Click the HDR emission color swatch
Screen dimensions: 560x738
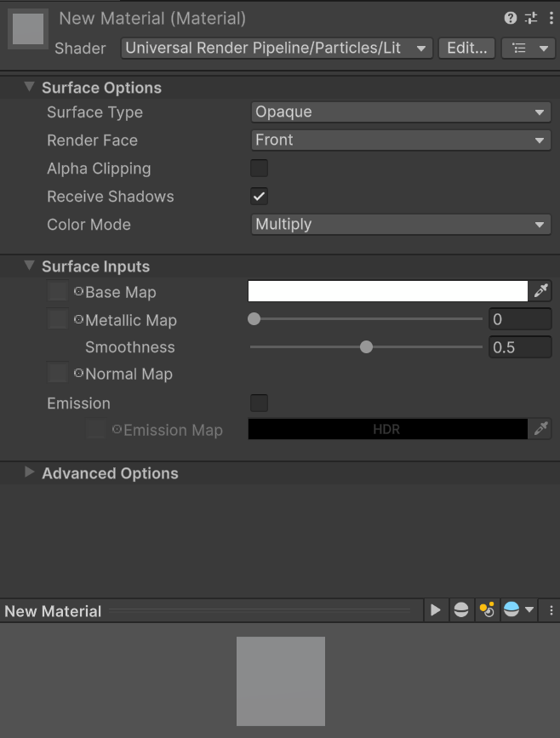click(388, 429)
